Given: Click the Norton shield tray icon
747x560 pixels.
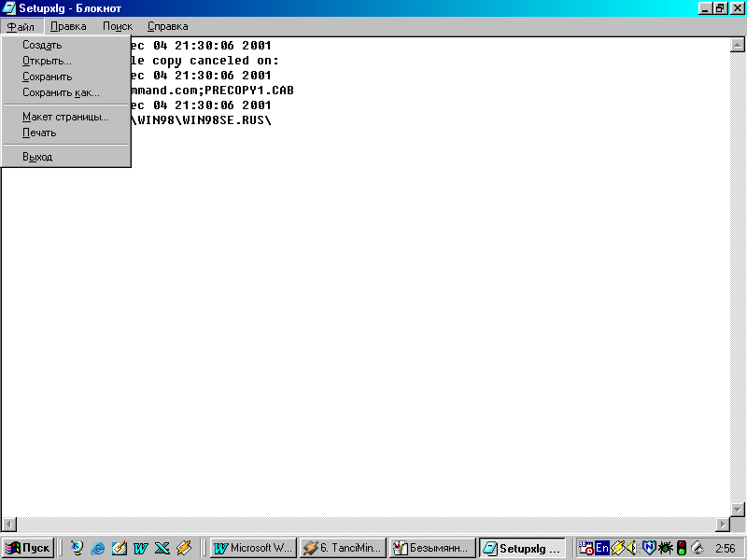Looking at the screenshot, I should pos(648,548).
